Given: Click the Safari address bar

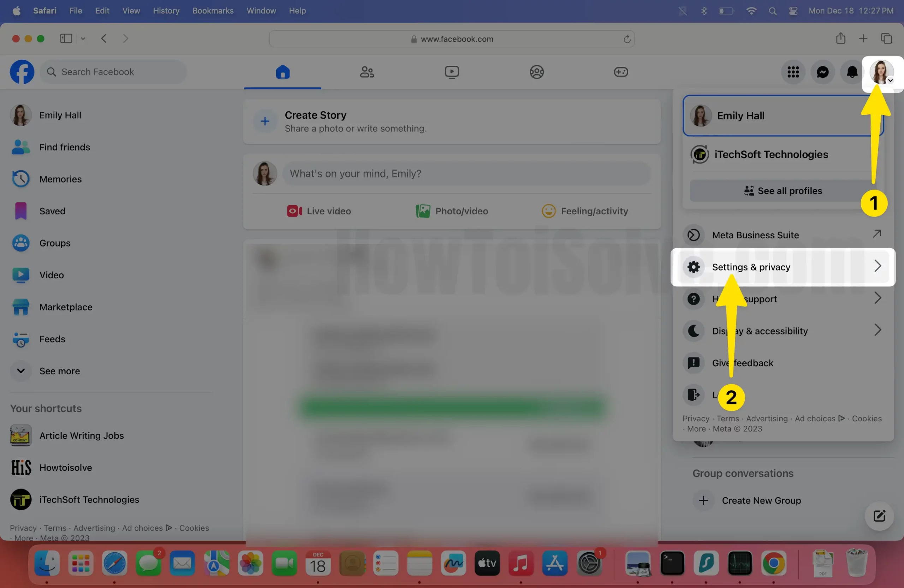Looking at the screenshot, I should [x=452, y=39].
